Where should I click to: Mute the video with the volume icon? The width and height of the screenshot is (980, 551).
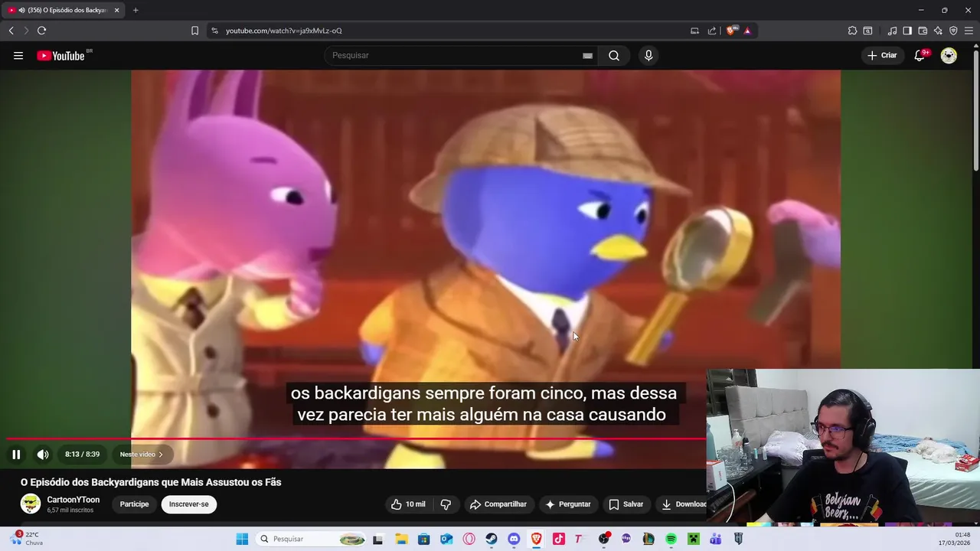pos(43,455)
